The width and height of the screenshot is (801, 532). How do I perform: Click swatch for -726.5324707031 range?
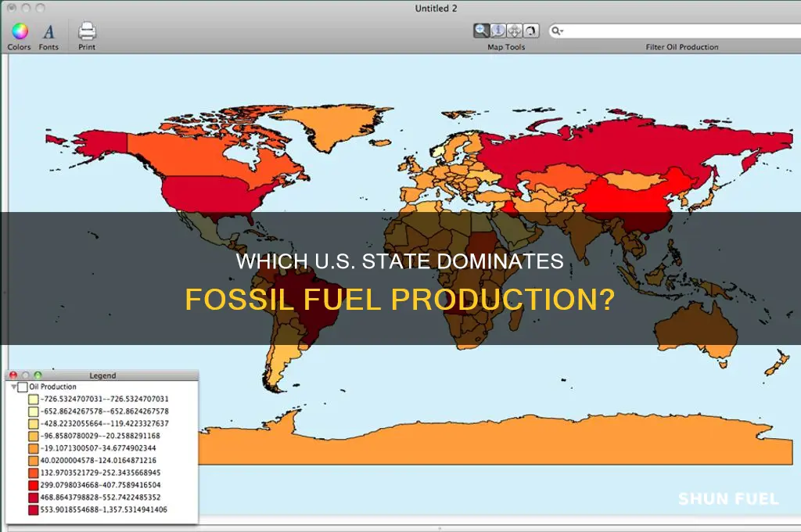point(33,399)
